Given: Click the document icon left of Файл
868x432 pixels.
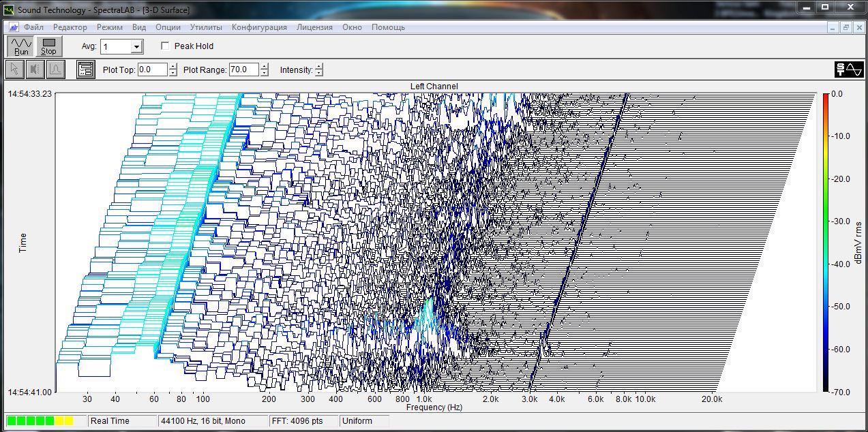Looking at the screenshot, I should [13, 27].
